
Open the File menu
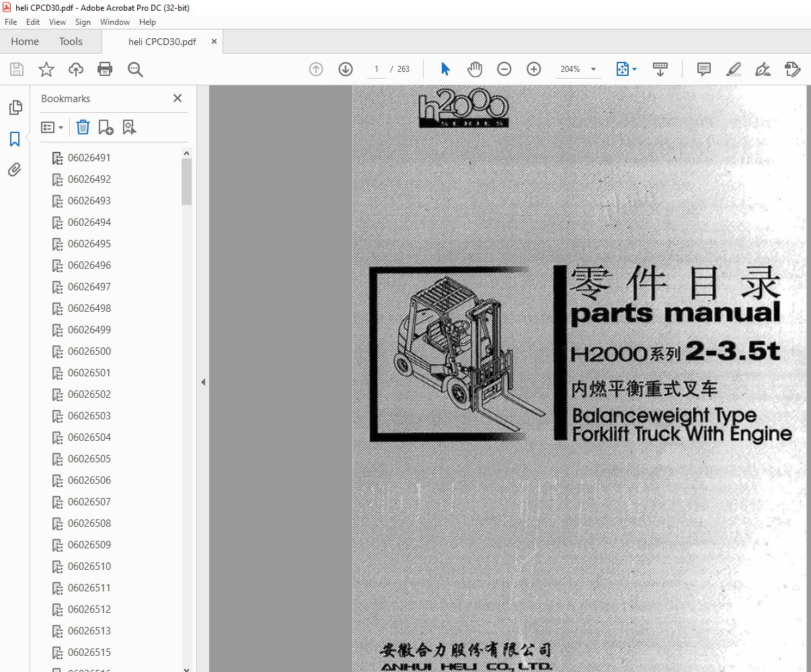[11, 22]
